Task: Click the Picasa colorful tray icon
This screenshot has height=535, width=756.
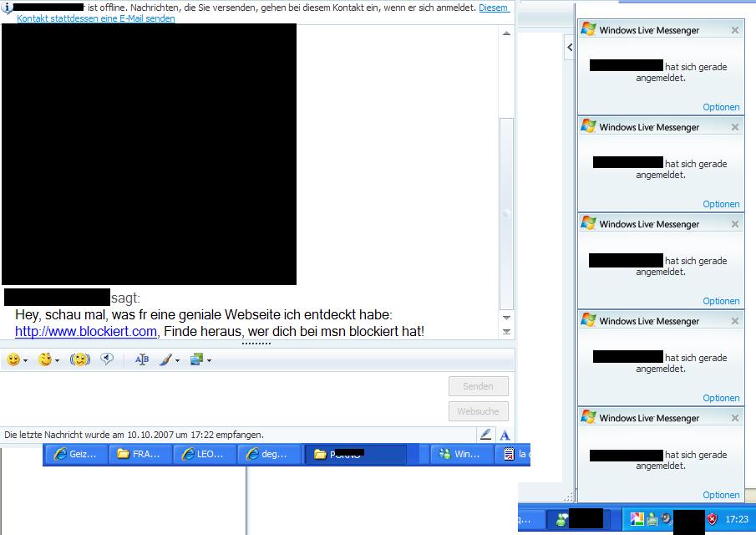Action: click(x=637, y=519)
